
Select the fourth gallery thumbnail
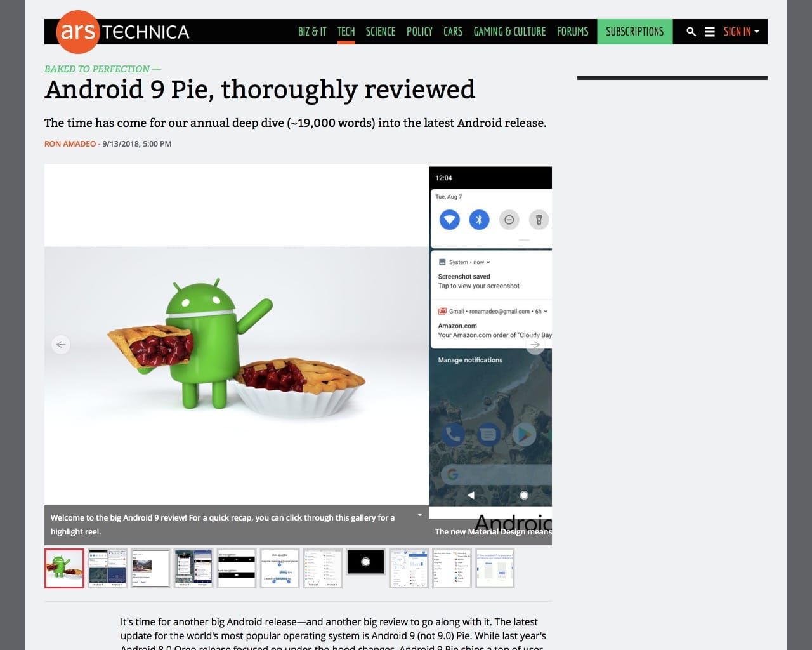pos(193,568)
